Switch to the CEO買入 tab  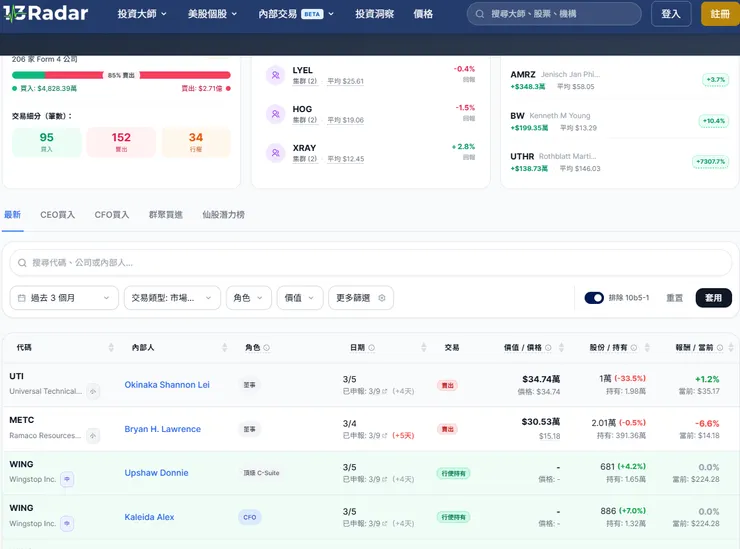(58, 215)
